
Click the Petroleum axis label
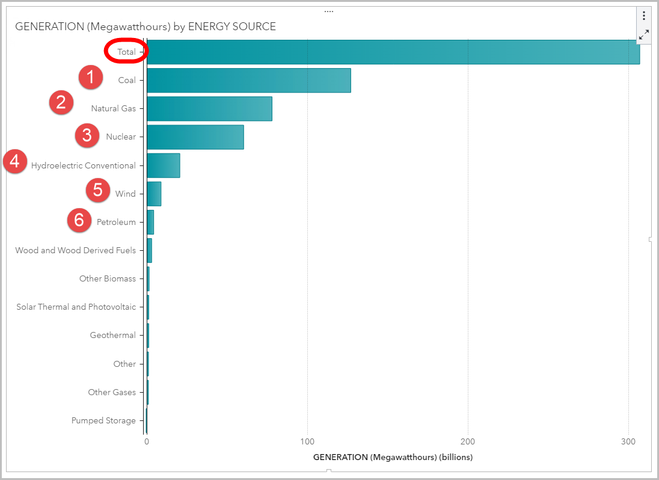116,222
